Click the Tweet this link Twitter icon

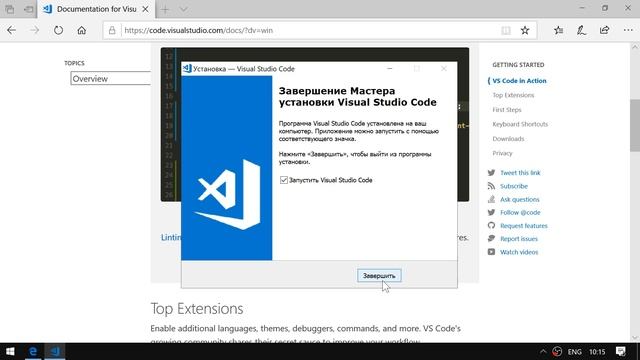click(x=491, y=173)
